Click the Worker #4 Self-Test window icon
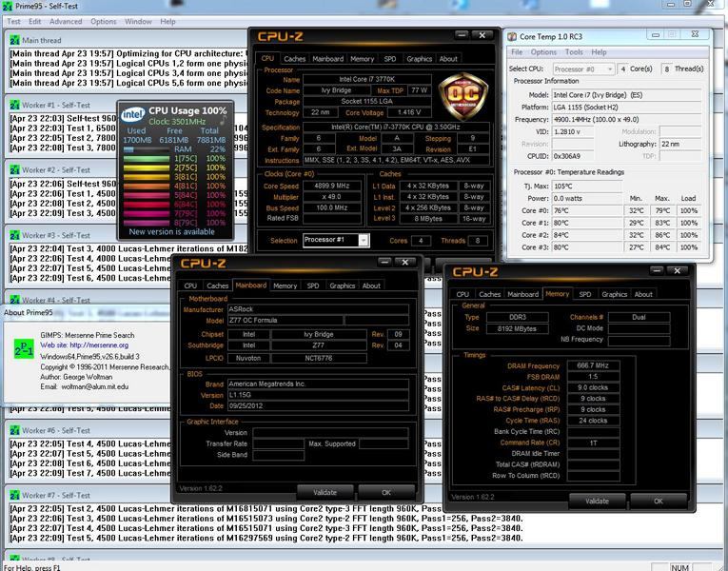This screenshot has height=571, width=728. [14, 300]
